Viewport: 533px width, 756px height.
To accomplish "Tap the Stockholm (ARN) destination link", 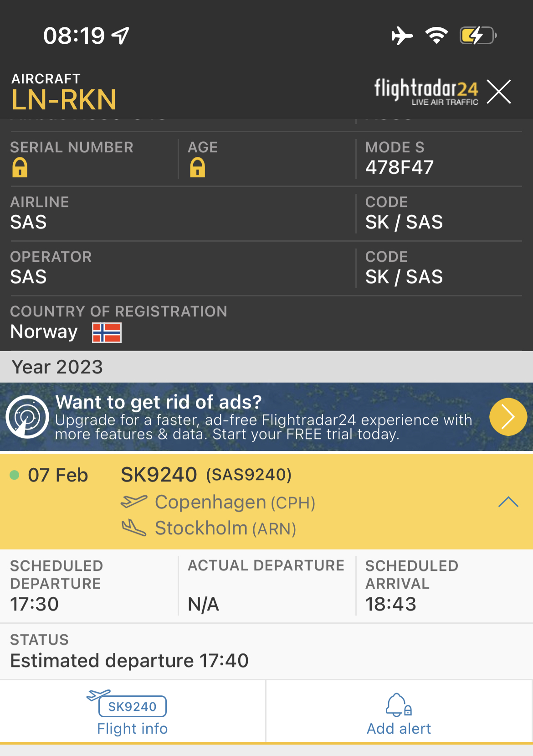I will (x=225, y=528).
